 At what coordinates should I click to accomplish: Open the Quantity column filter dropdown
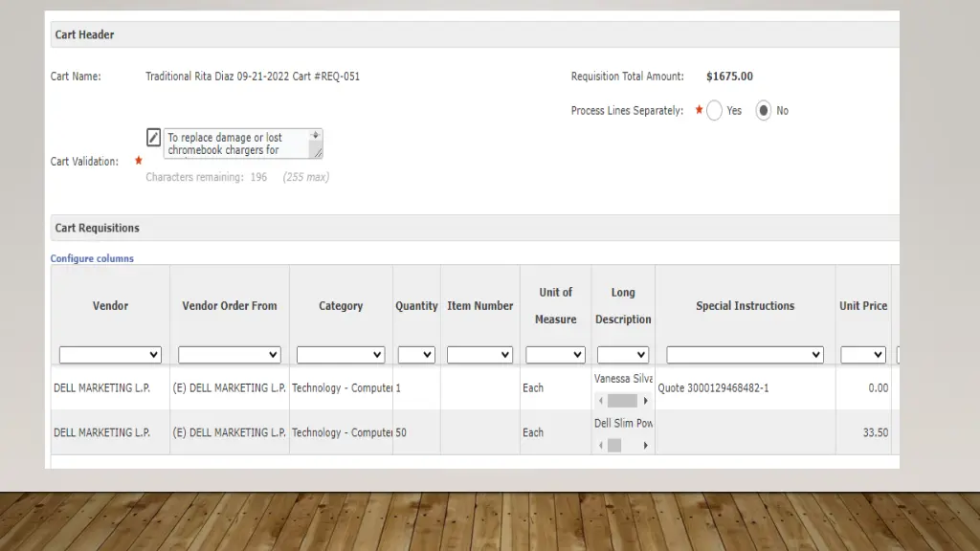tap(416, 355)
